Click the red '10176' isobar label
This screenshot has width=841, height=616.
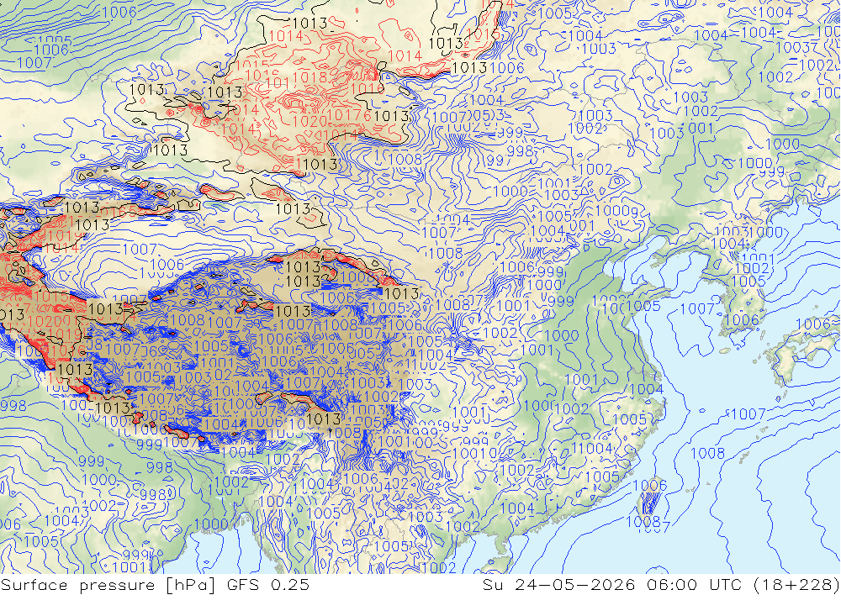[349, 115]
